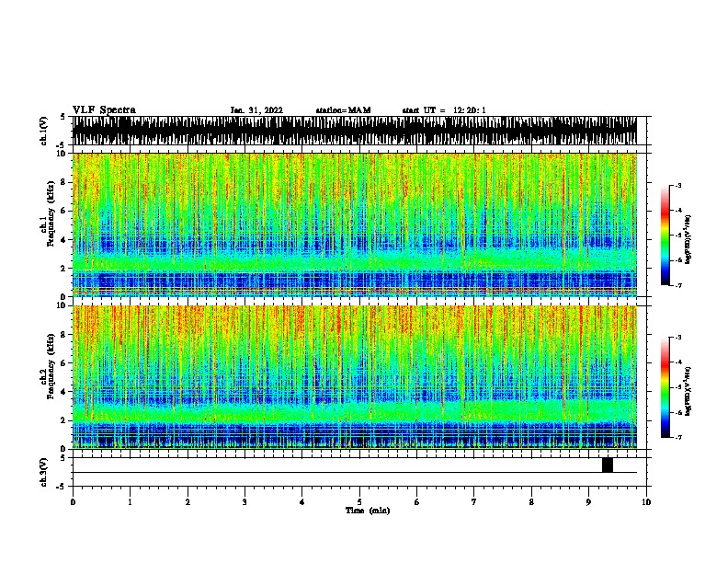Image resolution: width=728 pixels, height=563 pixels.
Task: Click the "station=MAM" header text
Action: pyautogui.click(x=343, y=110)
